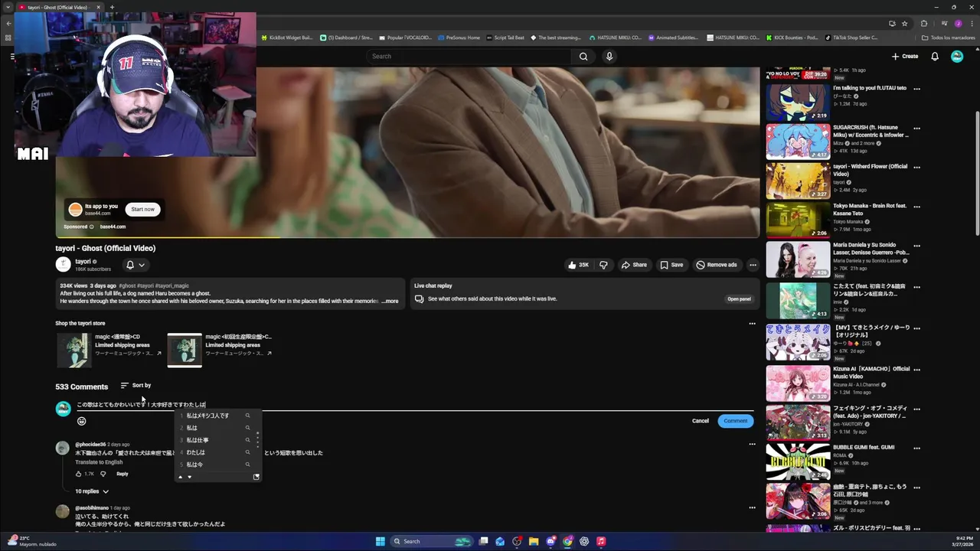This screenshot has width=980, height=551.
Task: Open Windows Start menu
Action: (x=380, y=542)
